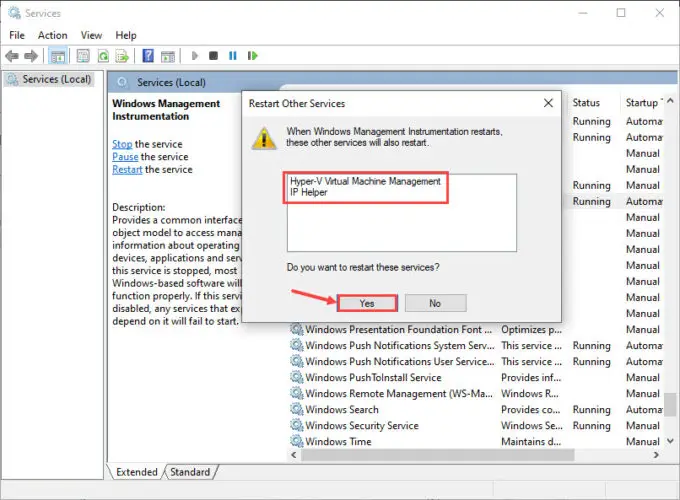Click No in Restart Other Services dialog
The image size is (680, 500).
[x=435, y=303]
